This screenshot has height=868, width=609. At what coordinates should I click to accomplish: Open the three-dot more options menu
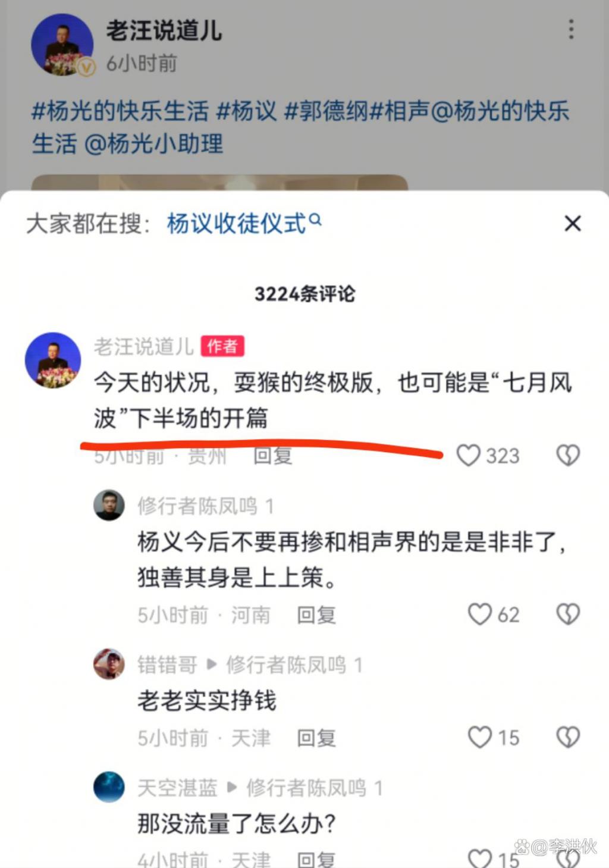(571, 29)
